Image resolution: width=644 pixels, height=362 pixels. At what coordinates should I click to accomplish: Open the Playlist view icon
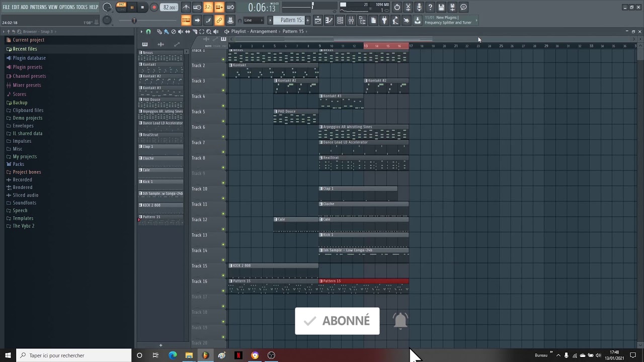pos(318,20)
